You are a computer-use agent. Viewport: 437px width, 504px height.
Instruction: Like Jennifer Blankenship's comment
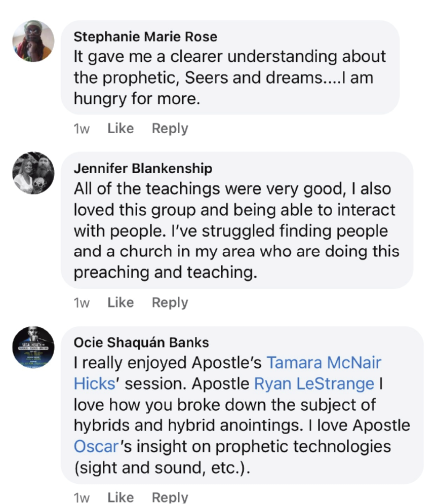[x=121, y=302]
